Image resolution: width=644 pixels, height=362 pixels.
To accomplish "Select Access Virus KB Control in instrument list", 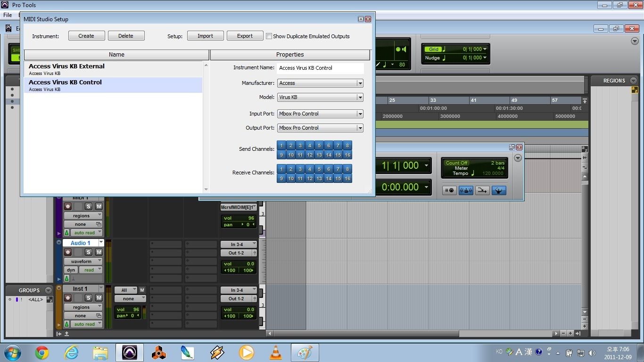I will point(113,85).
